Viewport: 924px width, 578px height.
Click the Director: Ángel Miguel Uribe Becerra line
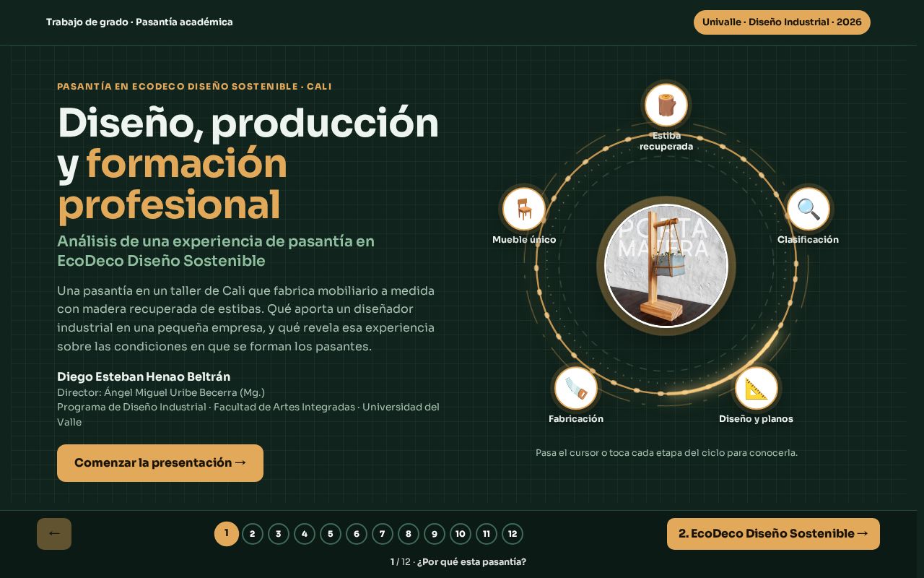click(x=161, y=392)
